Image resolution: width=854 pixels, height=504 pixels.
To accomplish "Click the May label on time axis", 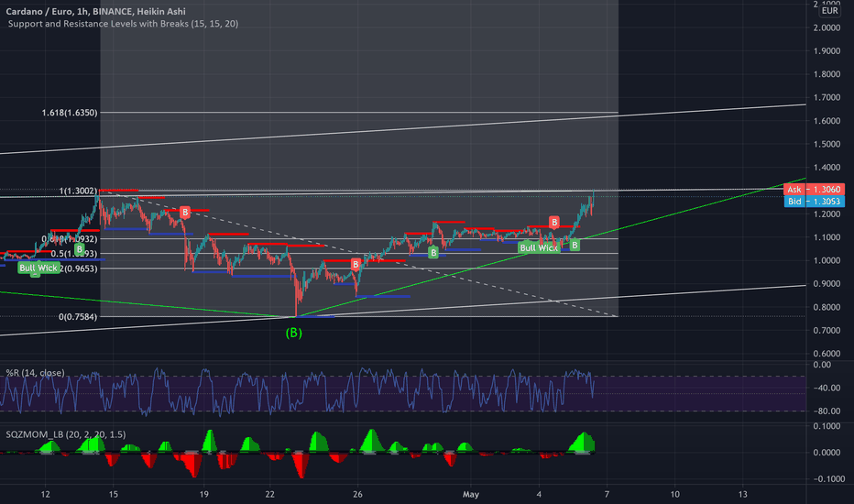I will click(471, 494).
